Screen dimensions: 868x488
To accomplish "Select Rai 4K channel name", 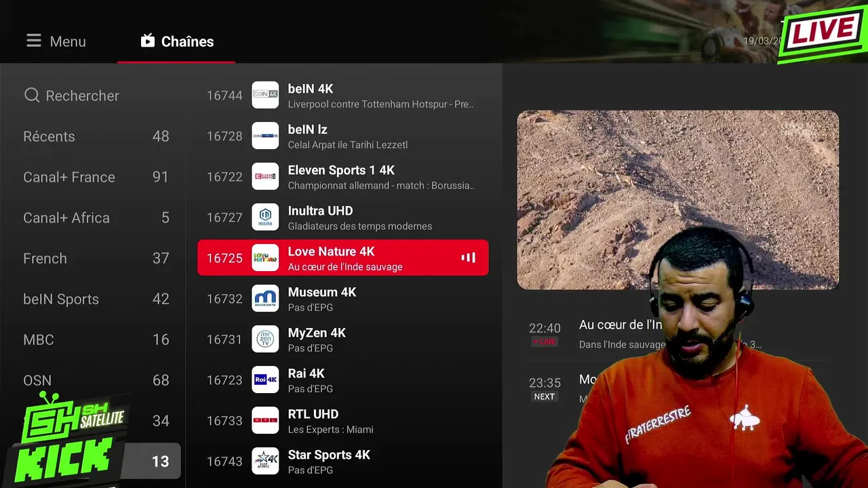I will [x=307, y=373].
